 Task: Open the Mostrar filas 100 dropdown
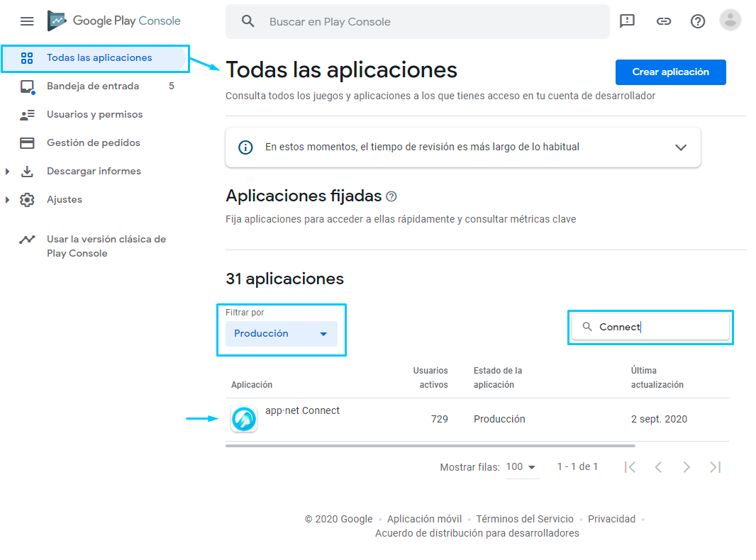(x=522, y=467)
